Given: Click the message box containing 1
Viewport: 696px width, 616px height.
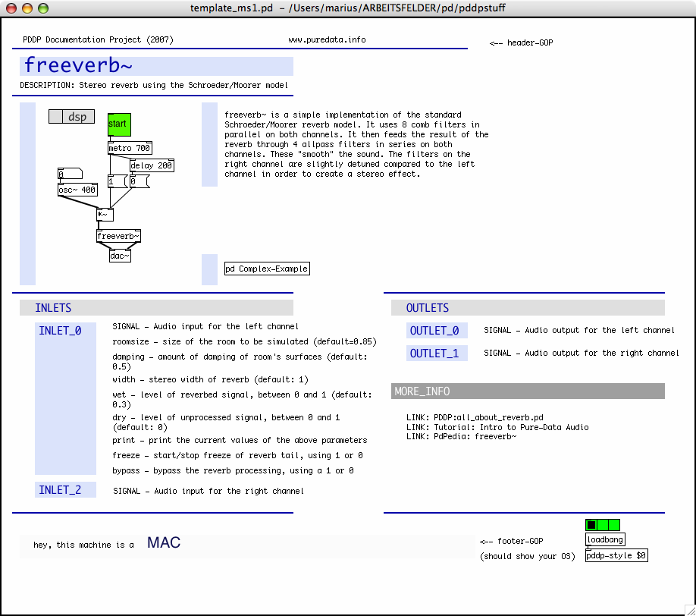Looking at the screenshot, I should tap(118, 181).
